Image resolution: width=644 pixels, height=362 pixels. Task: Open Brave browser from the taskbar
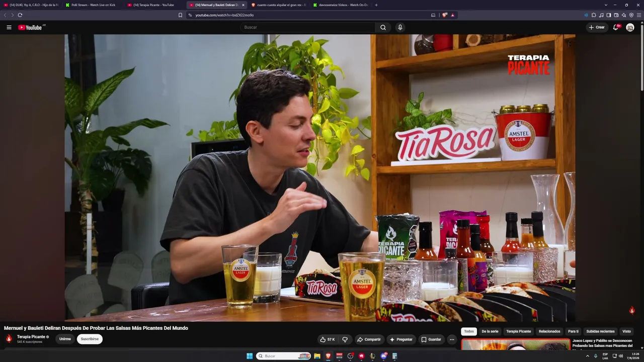(328, 356)
